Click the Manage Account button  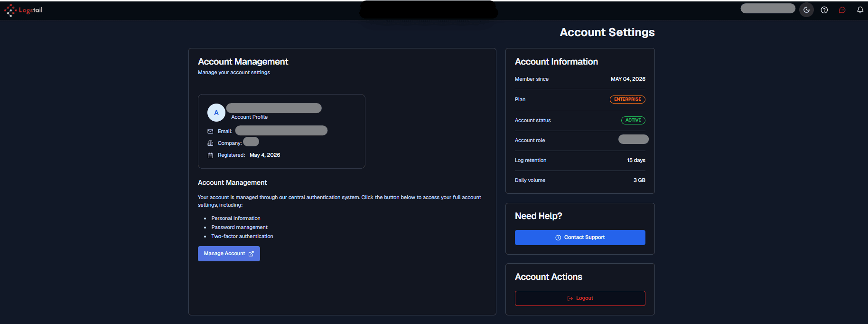point(229,254)
